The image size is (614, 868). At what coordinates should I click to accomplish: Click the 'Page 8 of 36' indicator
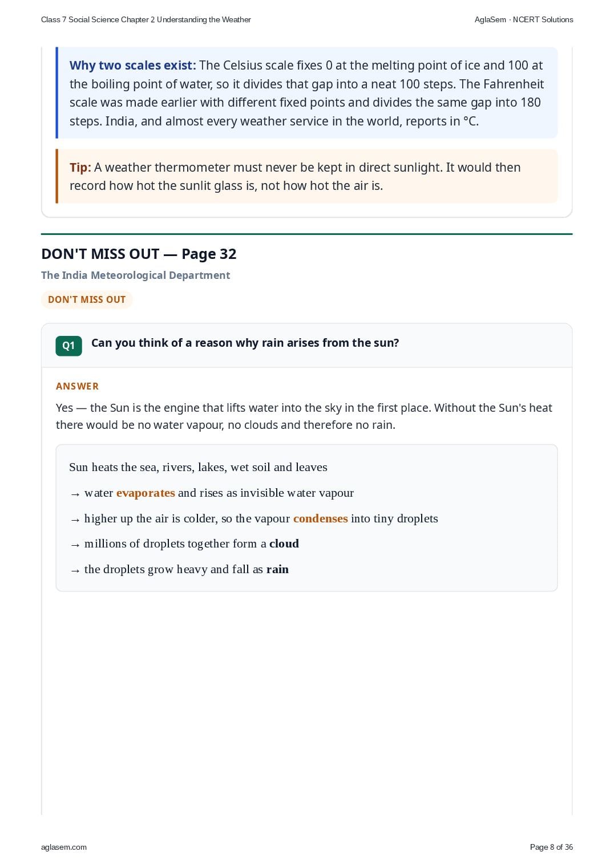pos(551,847)
